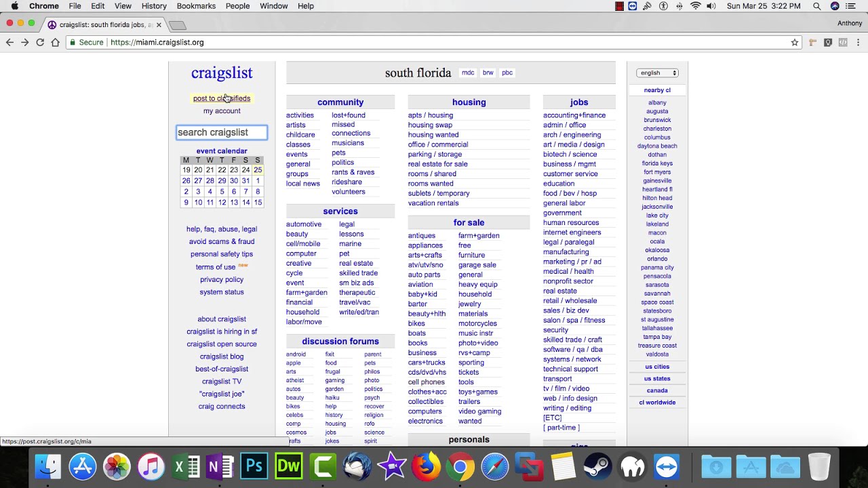Select the mdc subarea link
Screen dimensions: 868x488
click(468, 73)
